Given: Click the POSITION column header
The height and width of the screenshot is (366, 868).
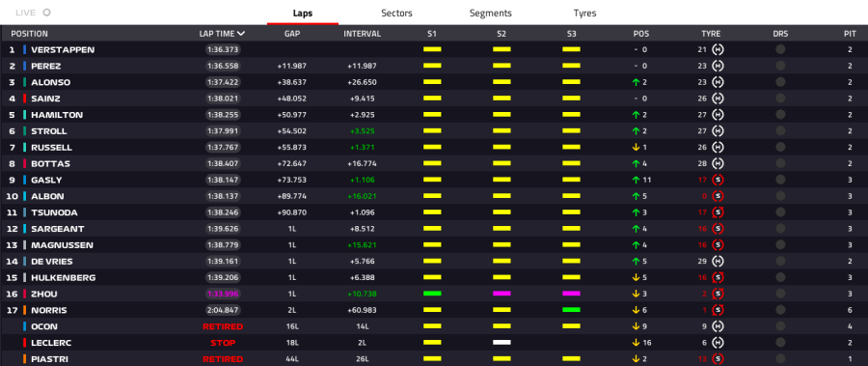Looking at the screenshot, I should click(29, 33).
